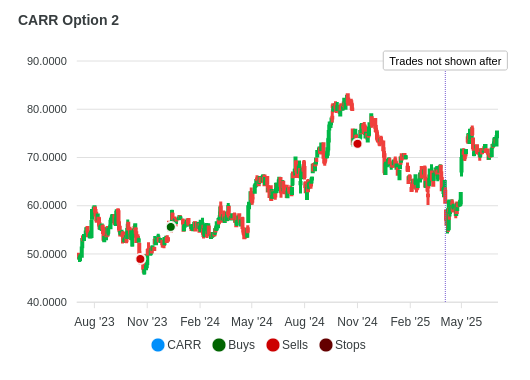Click the 90.0000 y-axis label
The image size is (530, 380).
point(47,61)
